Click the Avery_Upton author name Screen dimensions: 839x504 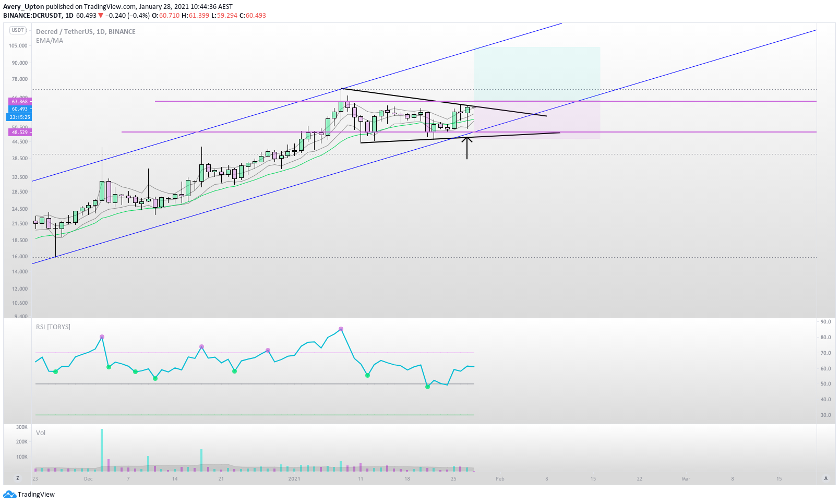(x=23, y=7)
